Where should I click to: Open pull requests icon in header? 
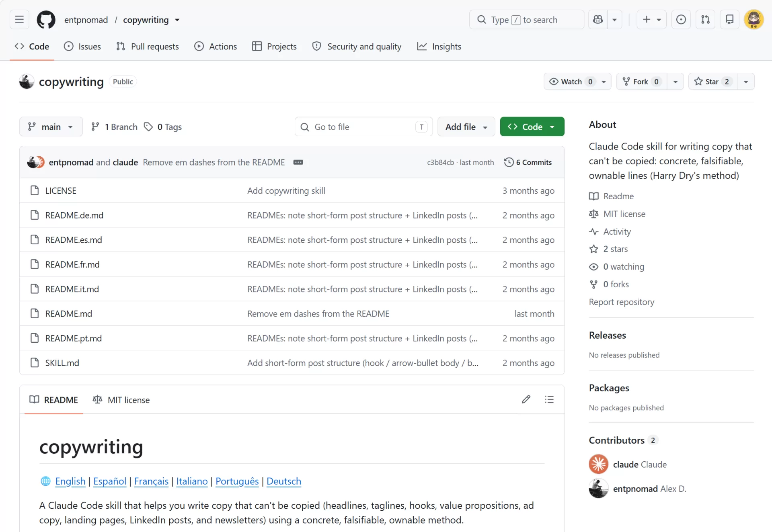pyautogui.click(x=705, y=19)
